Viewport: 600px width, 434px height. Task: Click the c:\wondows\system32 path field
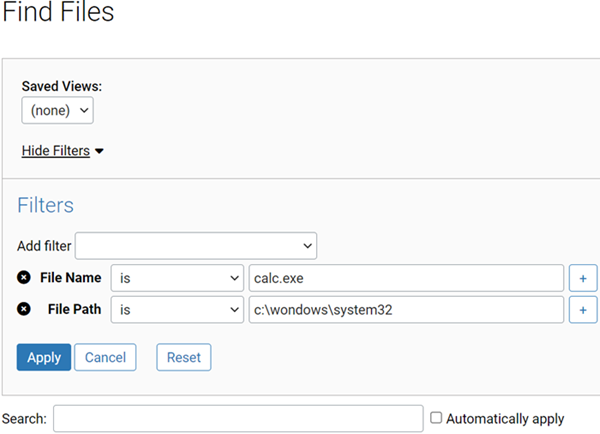tap(405, 310)
